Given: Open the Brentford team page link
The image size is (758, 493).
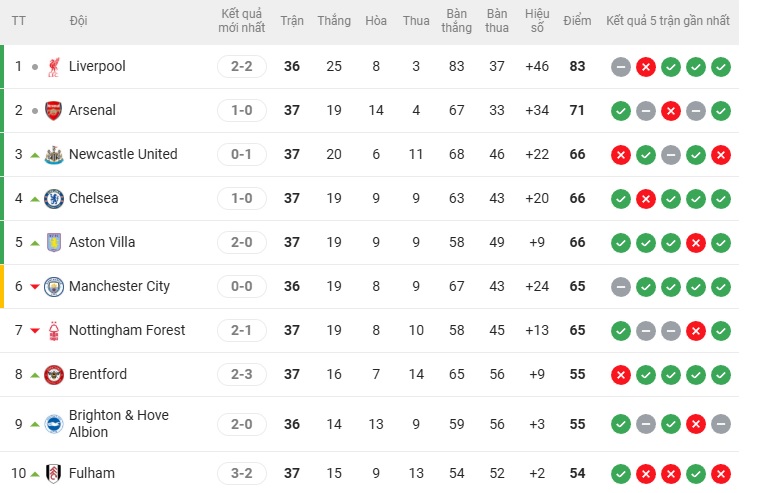Looking at the screenshot, I should pos(98,375).
